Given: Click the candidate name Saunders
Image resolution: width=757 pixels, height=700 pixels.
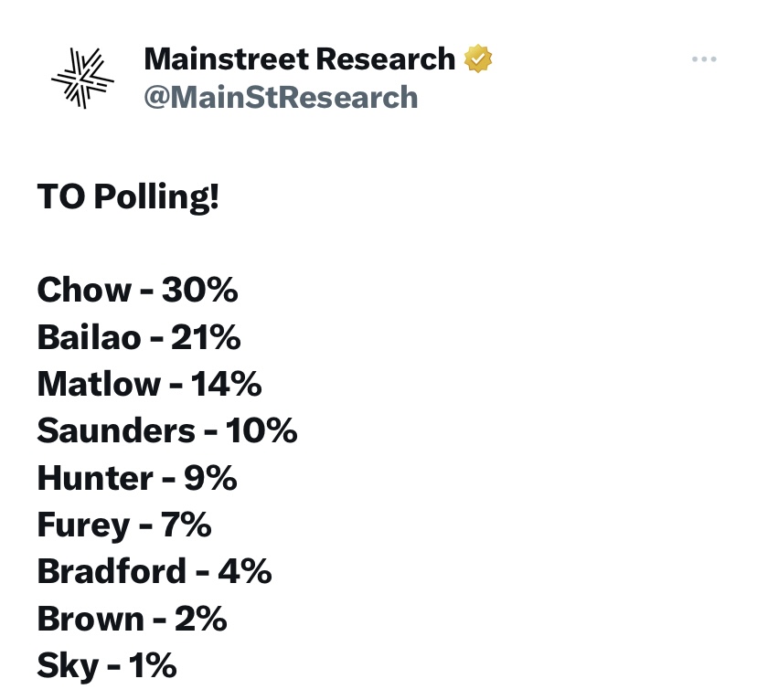Looking at the screenshot, I should point(116,431).
